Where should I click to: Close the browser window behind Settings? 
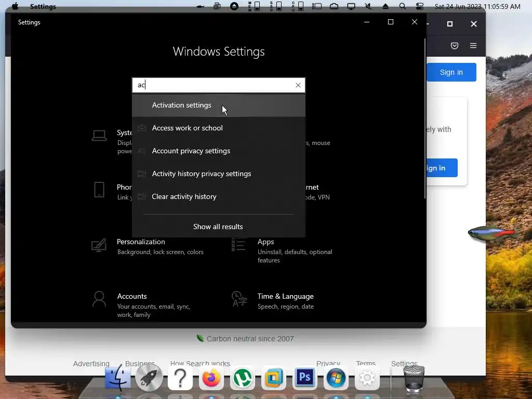(x=474, y=24)
